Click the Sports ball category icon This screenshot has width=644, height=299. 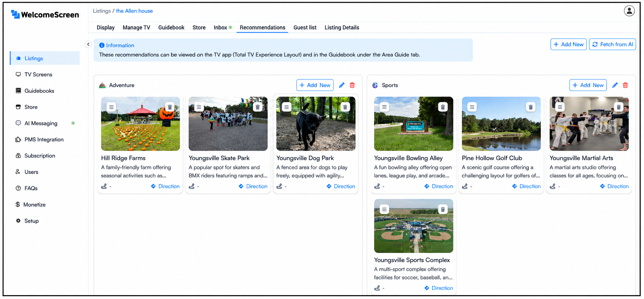[375, 85]
